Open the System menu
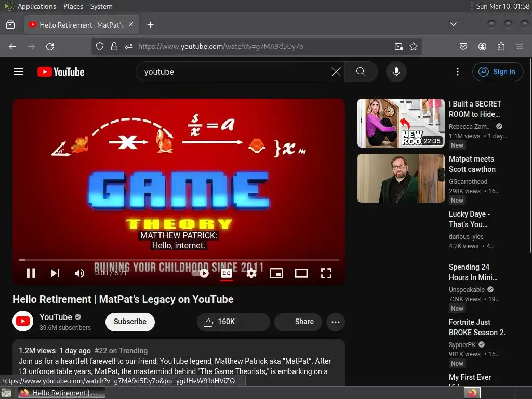 (x=101, y=6)
